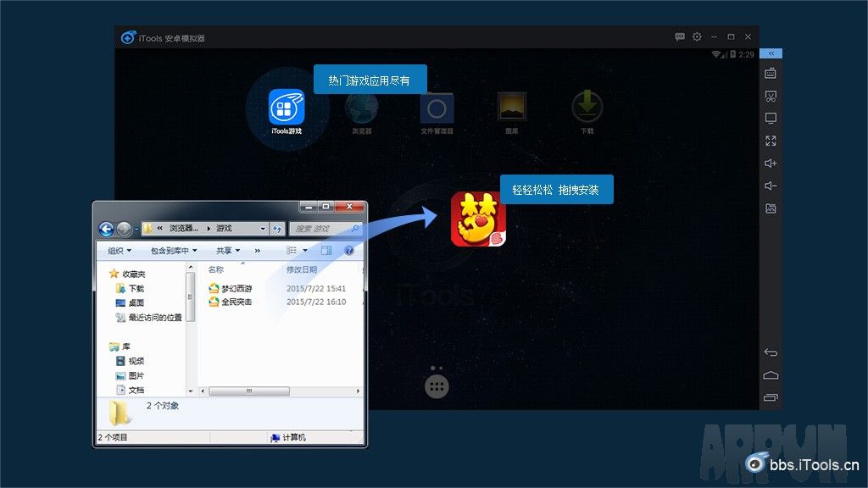Click the 游戏 breadcrumb in address bar
This screenshot has width=868, height=488.
click(224, 229)
